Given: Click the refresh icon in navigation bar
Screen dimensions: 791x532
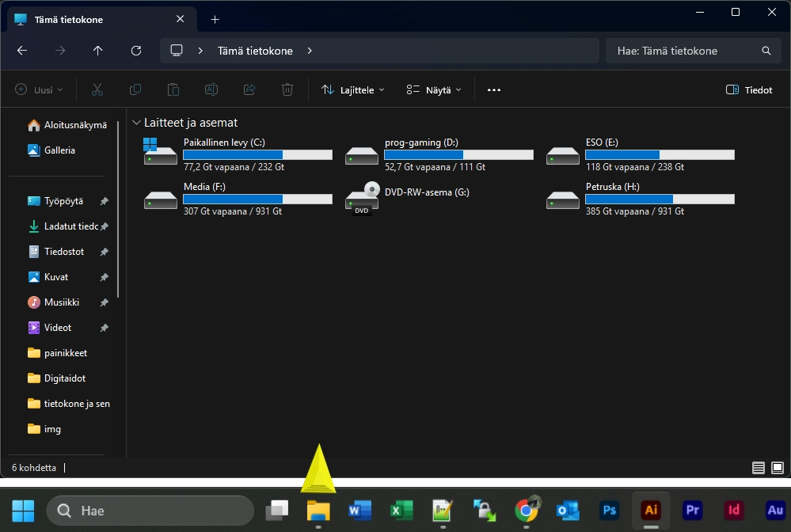Looking at the screenshot, I should click(136, 51).
